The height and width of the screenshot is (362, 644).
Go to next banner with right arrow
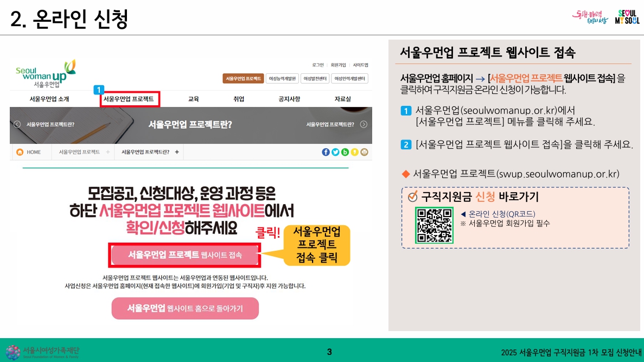[364, 124]
